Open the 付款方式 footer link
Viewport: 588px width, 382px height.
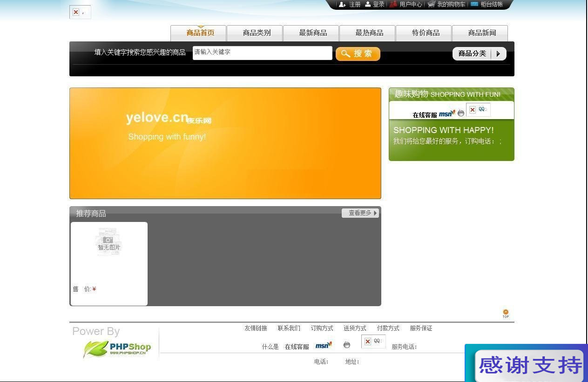coord(388,328)
